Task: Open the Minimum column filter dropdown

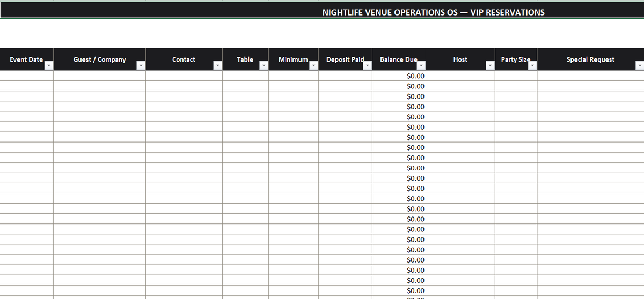Action: click(x=313, y=65)
